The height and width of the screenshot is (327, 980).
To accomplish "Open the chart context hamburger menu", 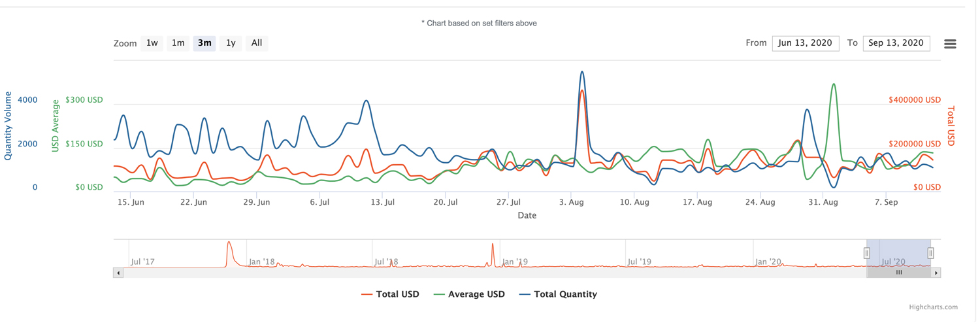I will point(950,44).
